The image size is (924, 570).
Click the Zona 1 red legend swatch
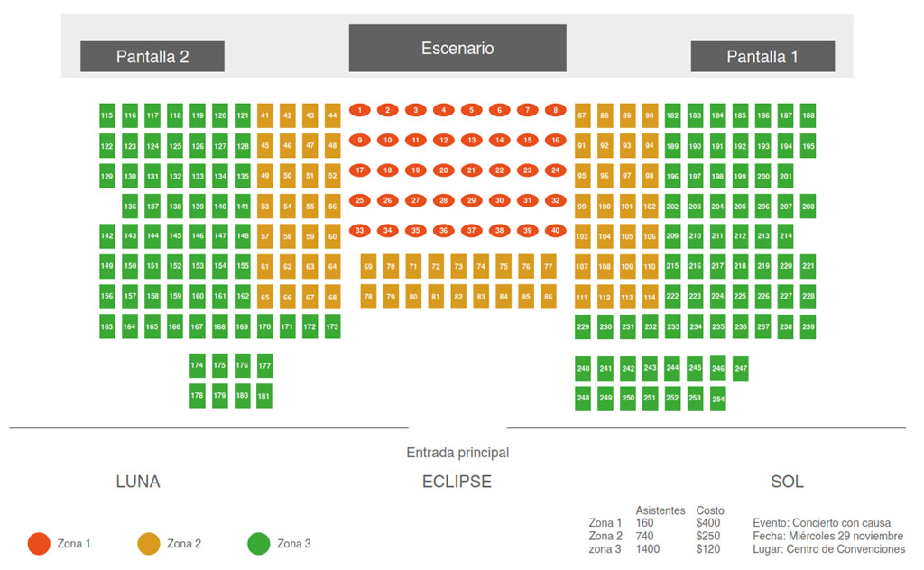coord(39,544)
